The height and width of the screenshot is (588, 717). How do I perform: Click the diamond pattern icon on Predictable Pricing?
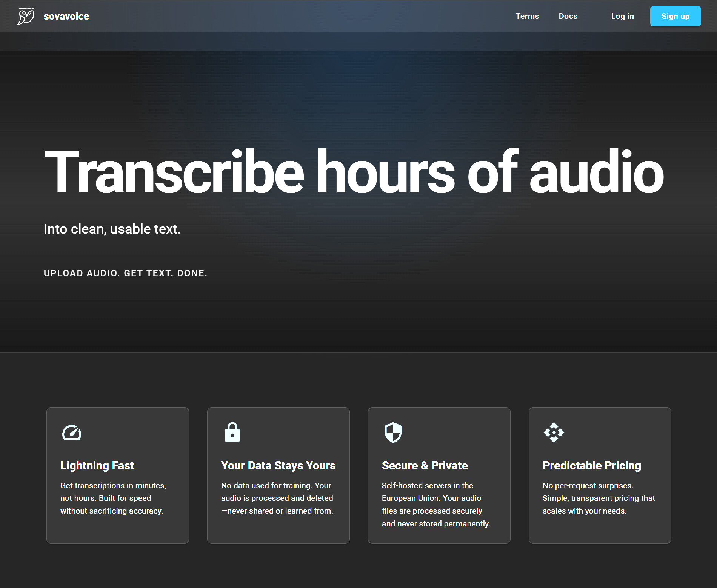[x=554, y=433]
